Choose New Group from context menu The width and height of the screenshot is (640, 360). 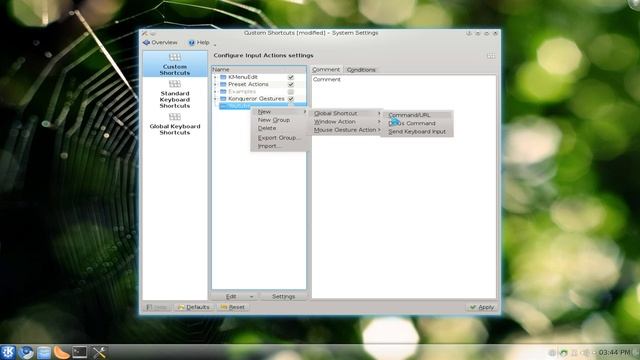[x=280, y=120]
